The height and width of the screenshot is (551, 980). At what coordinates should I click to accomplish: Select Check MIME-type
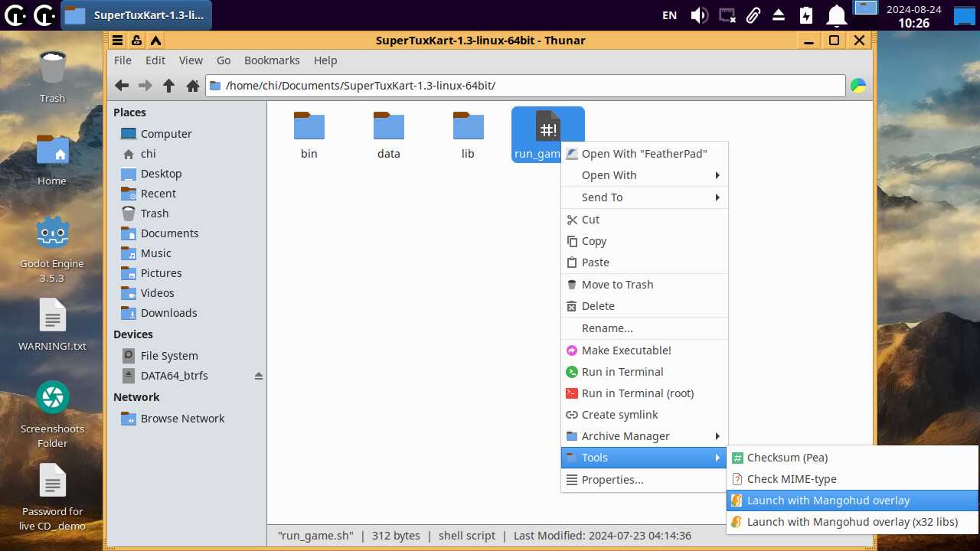pos(852,479)
